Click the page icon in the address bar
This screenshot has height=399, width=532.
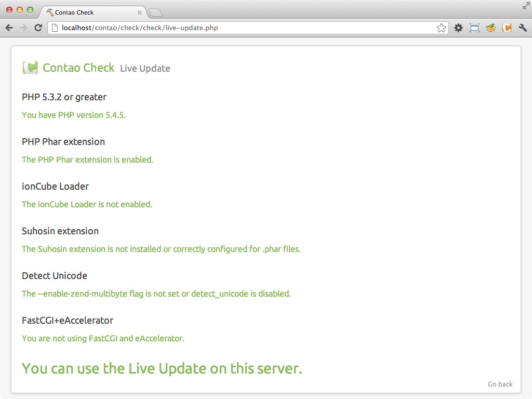[x=54, y=28]
